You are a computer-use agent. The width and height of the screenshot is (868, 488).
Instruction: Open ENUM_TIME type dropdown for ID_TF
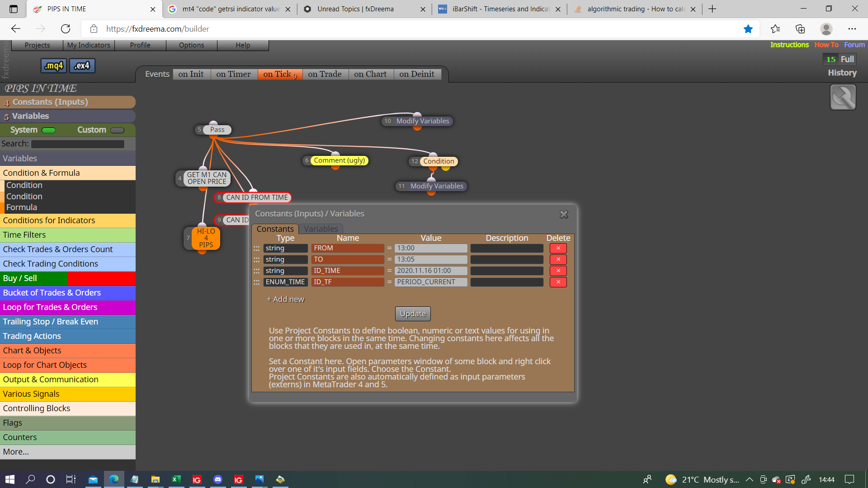(x=286, y=282)
